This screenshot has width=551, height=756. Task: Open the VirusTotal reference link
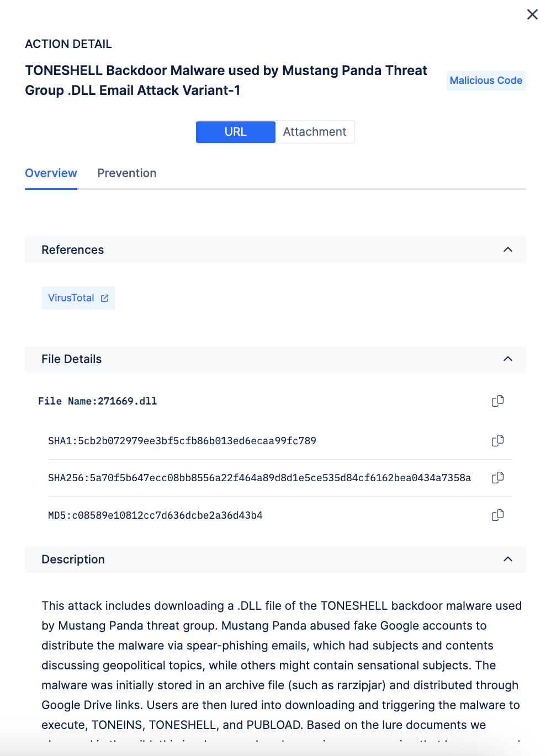tap(71, 298)
